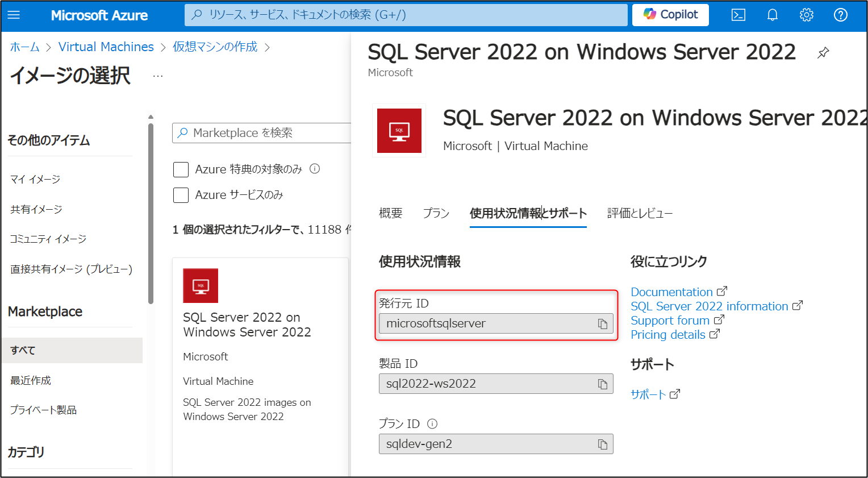This screenshot has height=478, width=868.
Task: Go to ホーム breadcrumb
Action: click(x=24, y=47)
